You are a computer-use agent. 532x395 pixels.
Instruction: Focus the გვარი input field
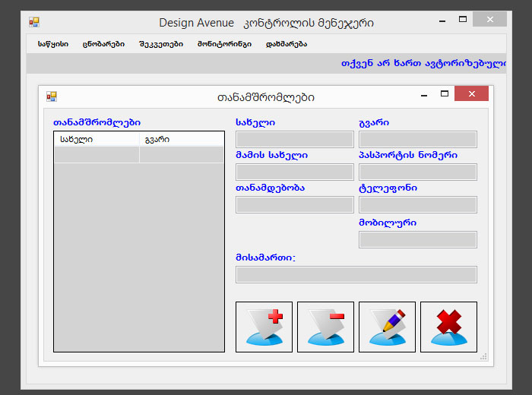coord(418,139)
